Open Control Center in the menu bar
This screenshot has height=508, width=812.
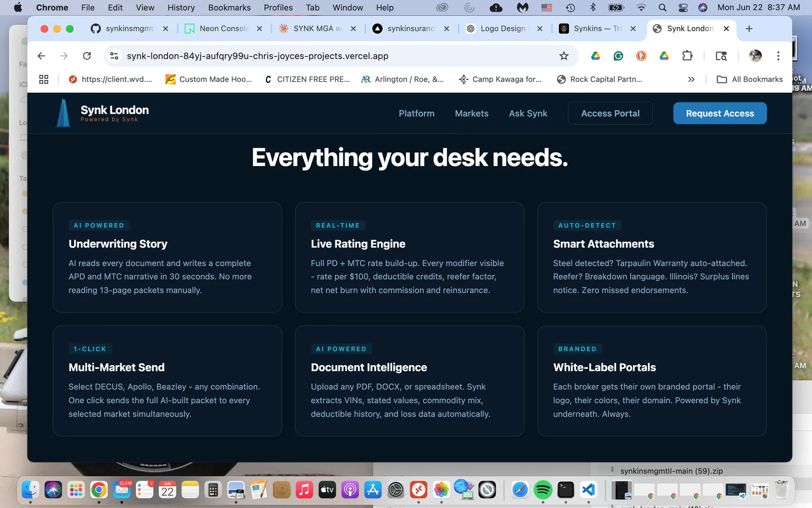click(x=683, y=8)
